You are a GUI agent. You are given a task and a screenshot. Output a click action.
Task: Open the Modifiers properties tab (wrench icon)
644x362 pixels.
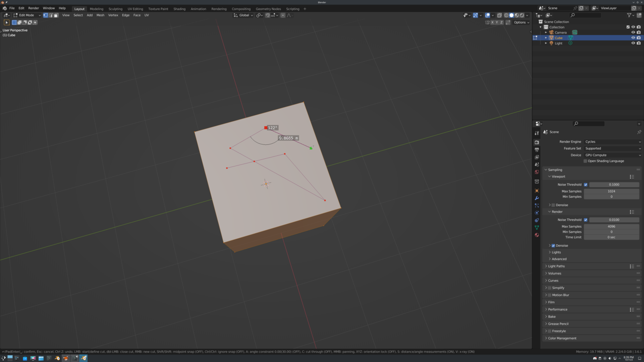tap(537, 198)
